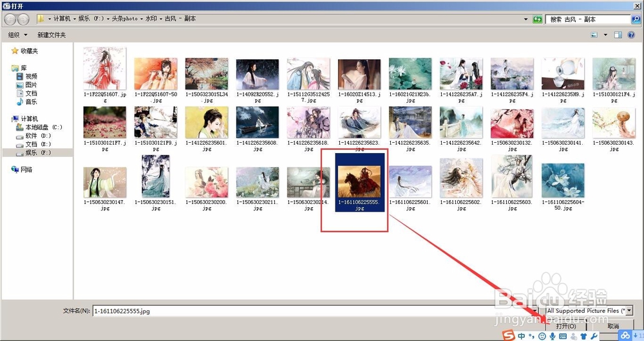
Task: Click the change view icon
Action: 594,35
